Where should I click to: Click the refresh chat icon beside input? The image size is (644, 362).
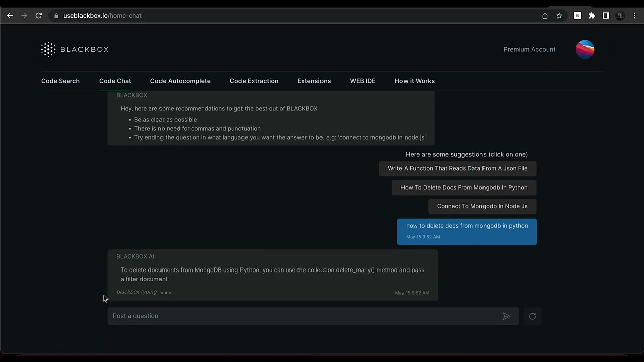[532, 316]
